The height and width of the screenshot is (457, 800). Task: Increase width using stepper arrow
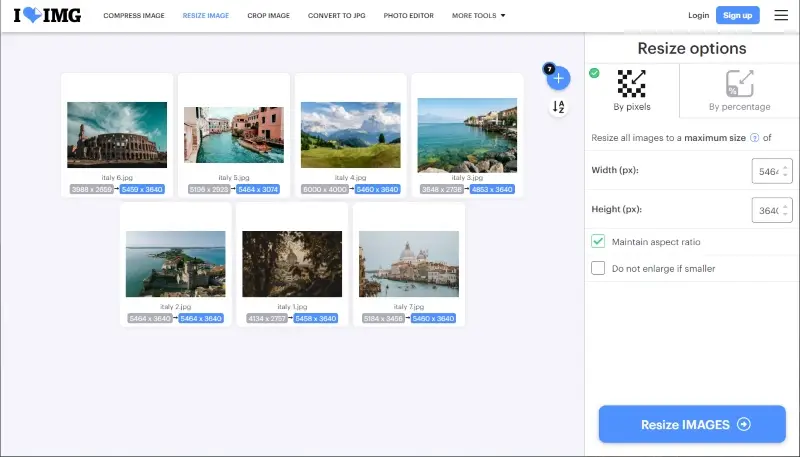tap(785, 166)
